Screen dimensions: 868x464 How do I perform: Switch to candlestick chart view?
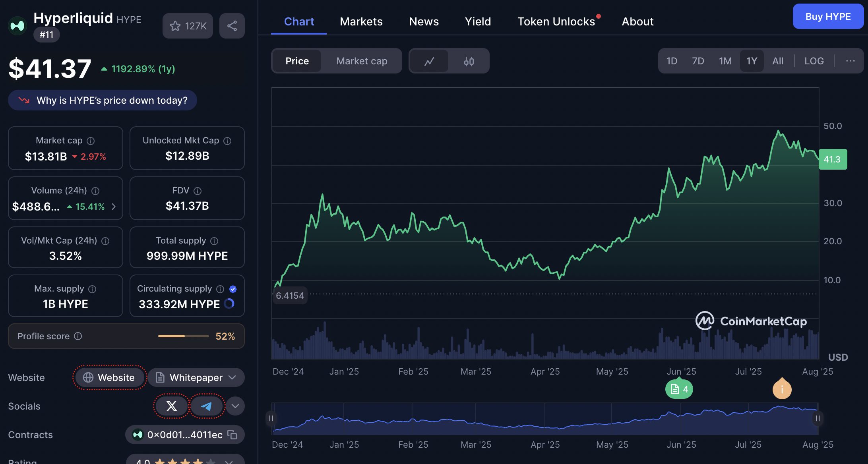(x=469, y=61)
